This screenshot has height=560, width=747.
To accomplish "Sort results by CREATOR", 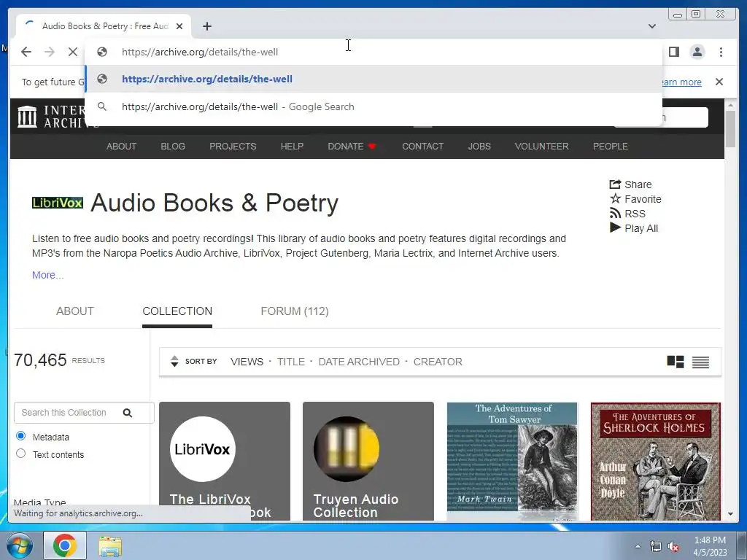I will pyautogui.click(x=438, y=362).
